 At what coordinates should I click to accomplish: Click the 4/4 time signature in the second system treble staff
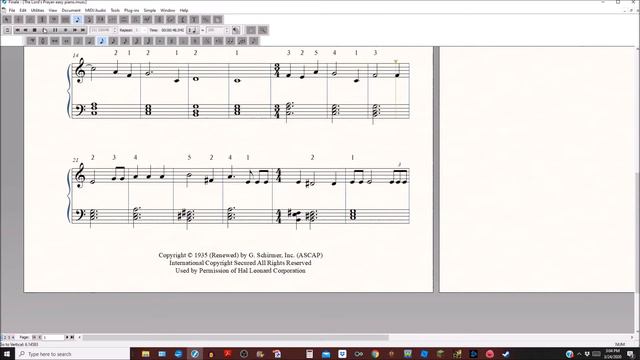pos(279,175)
